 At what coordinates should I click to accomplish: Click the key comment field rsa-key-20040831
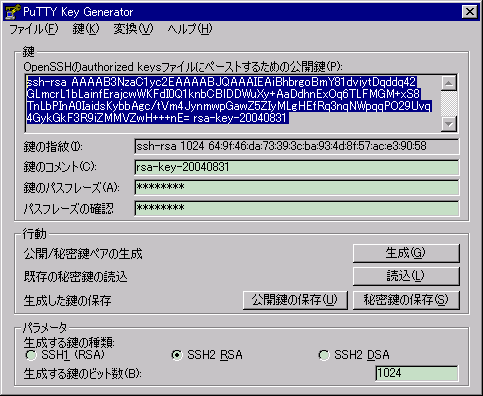297,167
